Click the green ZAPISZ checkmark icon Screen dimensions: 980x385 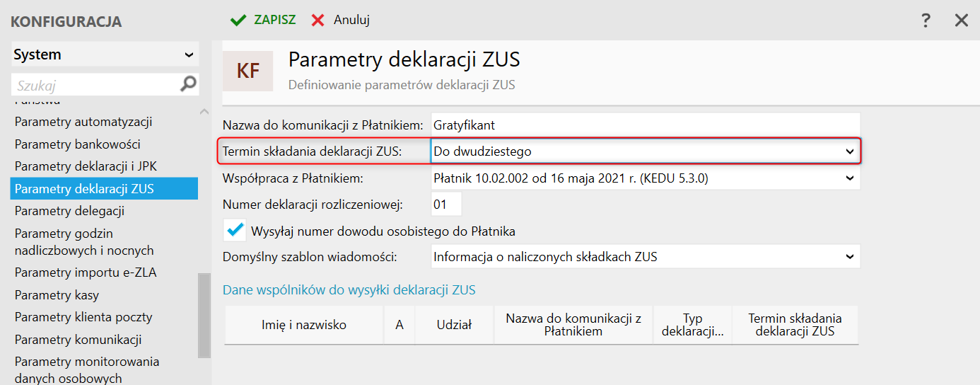(x=238, y=20)
